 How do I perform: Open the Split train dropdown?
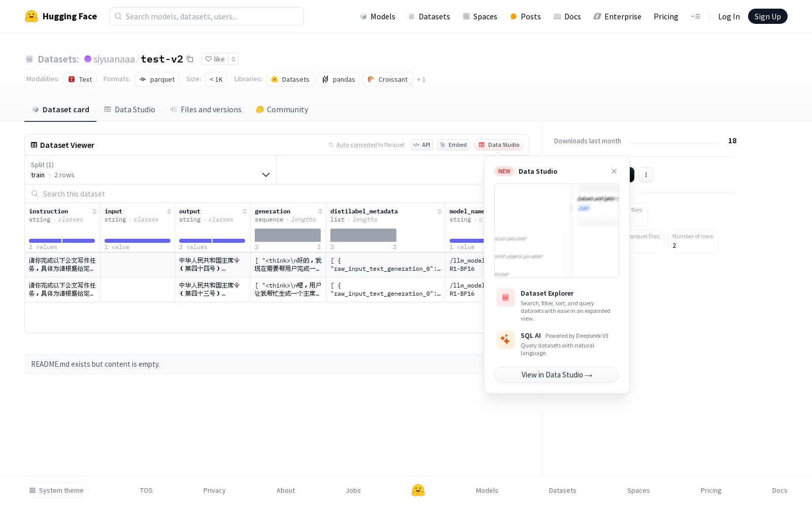(x=151, y=170)
